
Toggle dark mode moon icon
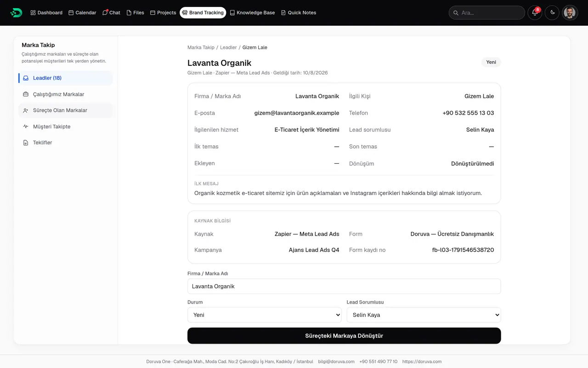(552, 13)
